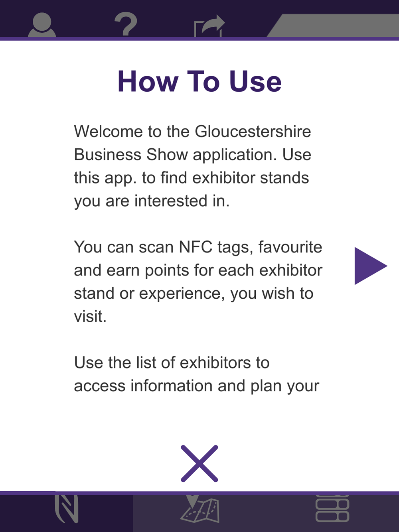The height and width of the screenshot is (532, 399).
Task: Open the exhibitor list tab
Action: (332, 508)
